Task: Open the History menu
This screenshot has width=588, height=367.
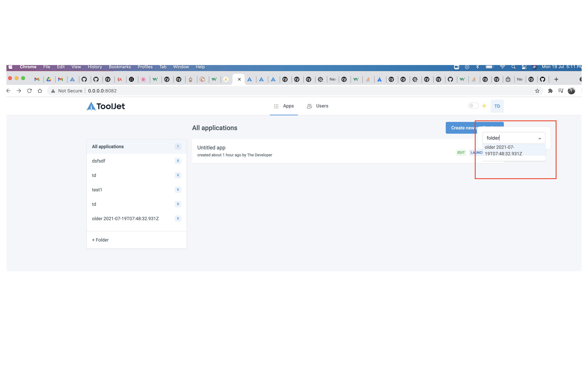Action: (94, 67)
